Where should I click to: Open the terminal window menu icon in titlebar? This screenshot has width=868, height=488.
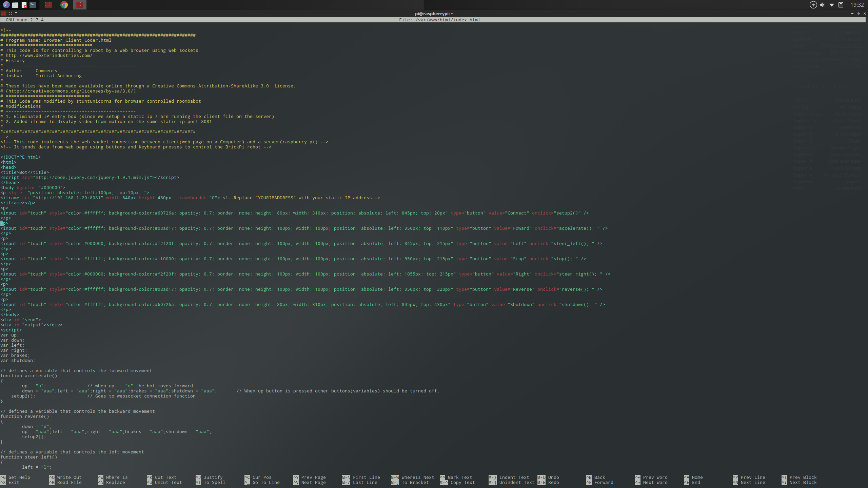tap(3, 14)
